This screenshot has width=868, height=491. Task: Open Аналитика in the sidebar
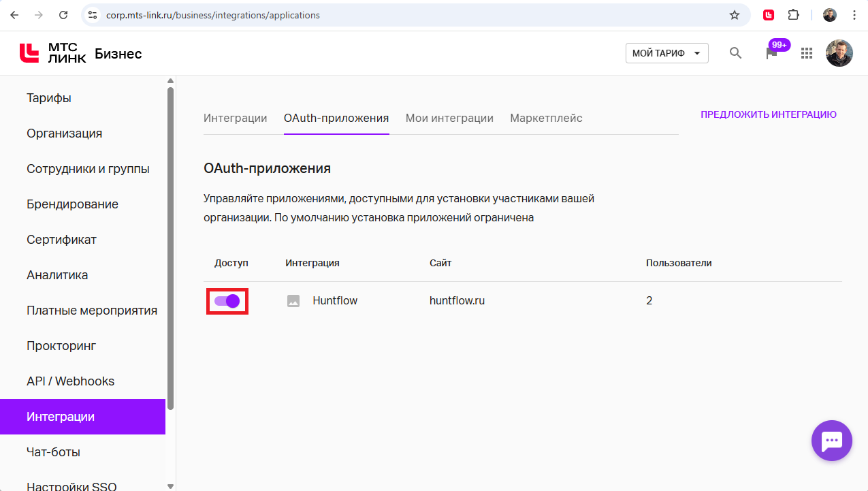pyautogui.click(x=82, y=275)
